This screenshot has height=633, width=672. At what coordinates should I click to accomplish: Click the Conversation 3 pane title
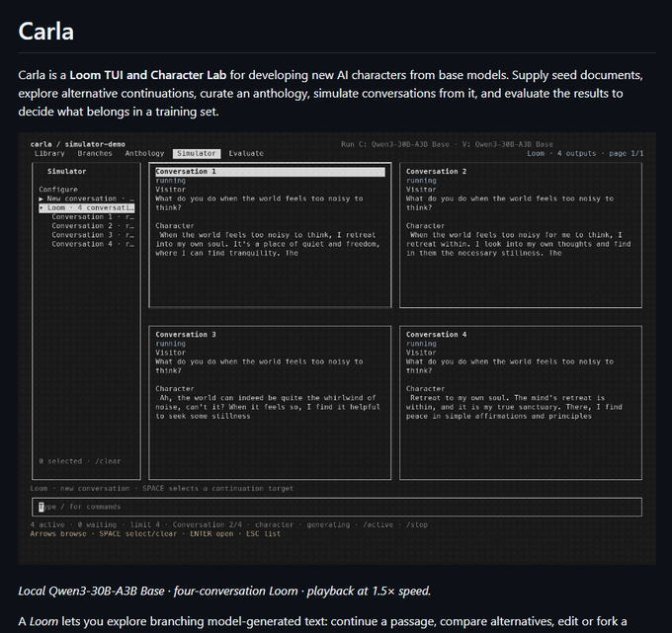click(186, 335)
